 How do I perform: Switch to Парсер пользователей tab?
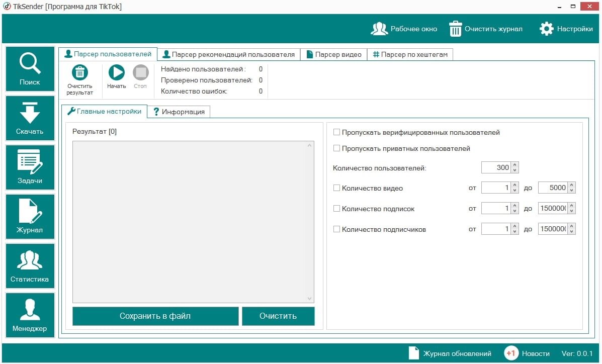pos(108,54)
